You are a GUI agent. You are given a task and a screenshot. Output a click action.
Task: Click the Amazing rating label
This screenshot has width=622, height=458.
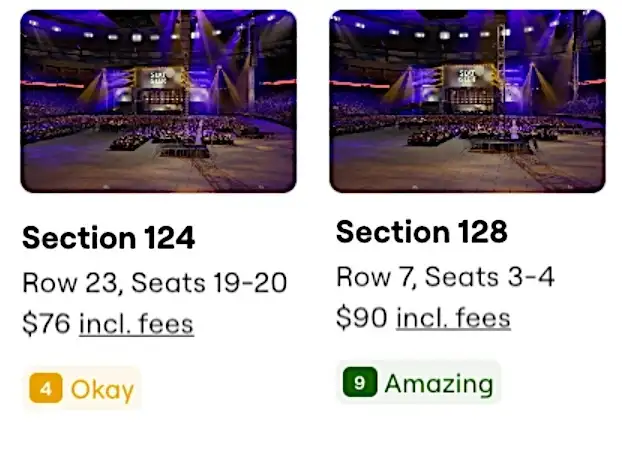439,383
